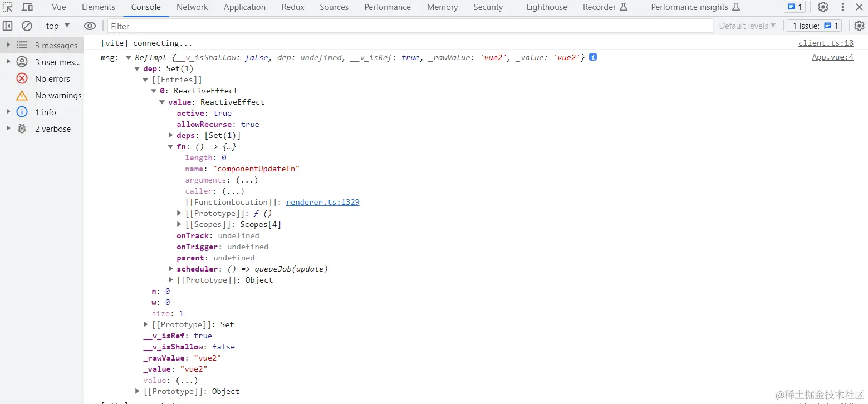Screen dimensions: 868x404
Task: Invoke the arguments: (...) getter
Action: 247,180
